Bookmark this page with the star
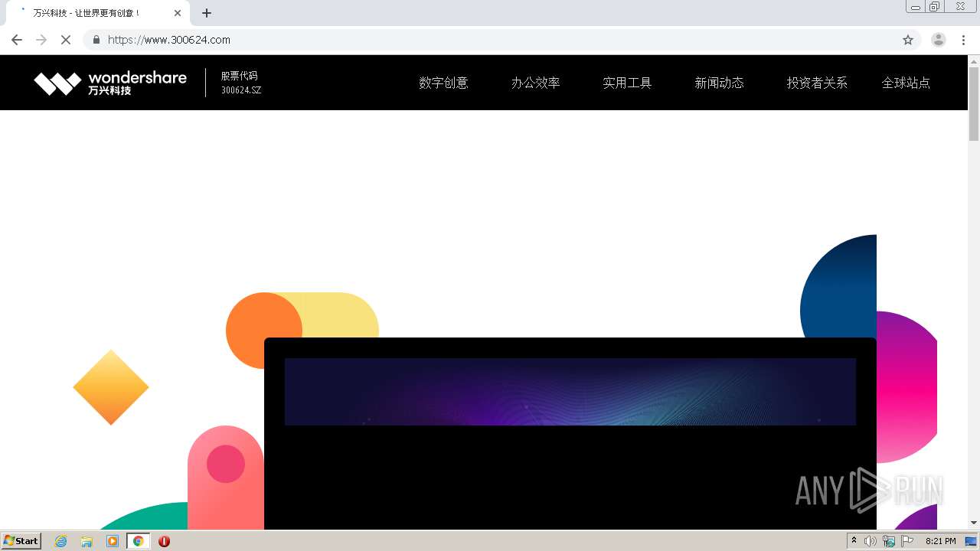The width and height of the screenshot is (980, 551). point(908,40)
